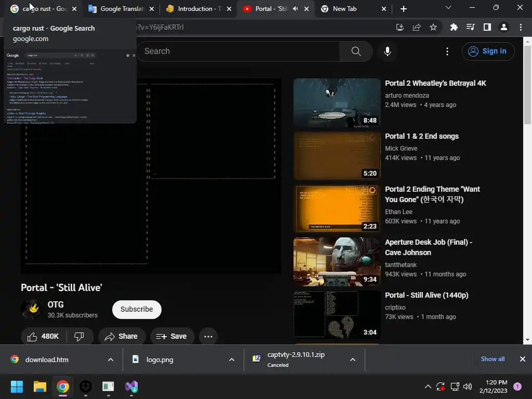Close the downloads bar

[523, 359]
